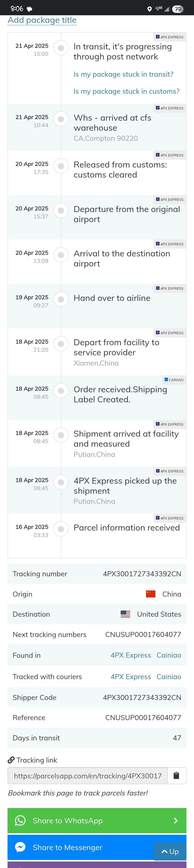Tap the Cainiao carrier badge
This screenshot has width=194, height=868.
point(174,380)
